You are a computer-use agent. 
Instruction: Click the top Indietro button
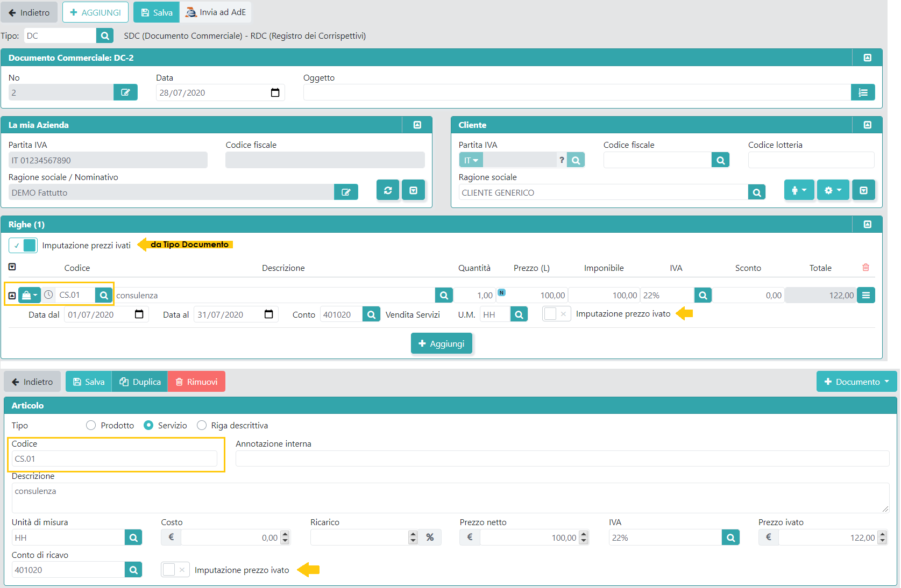29,12
